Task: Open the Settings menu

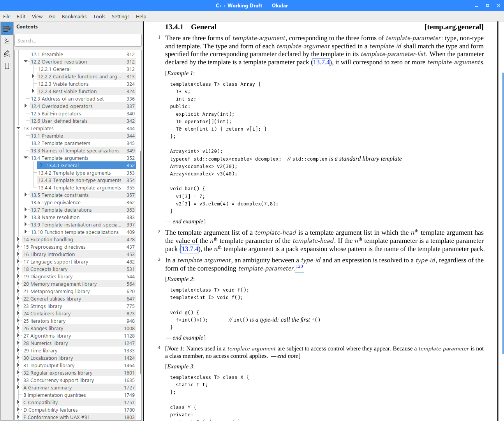Action: click(x=121, y=16)
